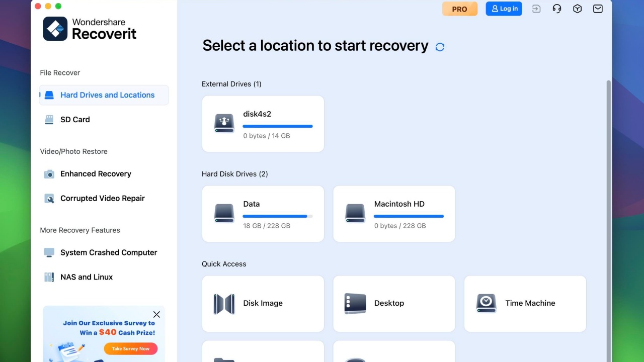The width and height of the screenshot is (644, 362).
Task: Click Take Survey Now in the banner
Action: coord(131,348)
